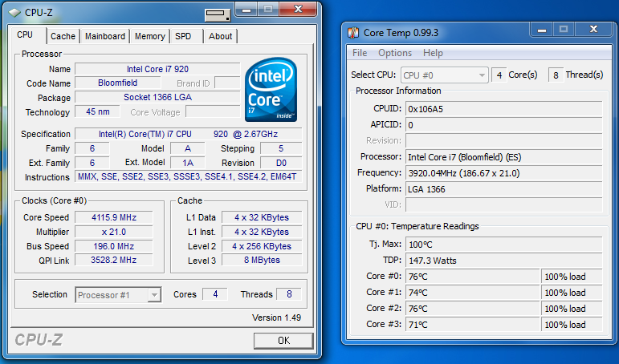Viewport: 619px width, 364px height.
Task: Select the SPD tab
Action: point(184,36)
